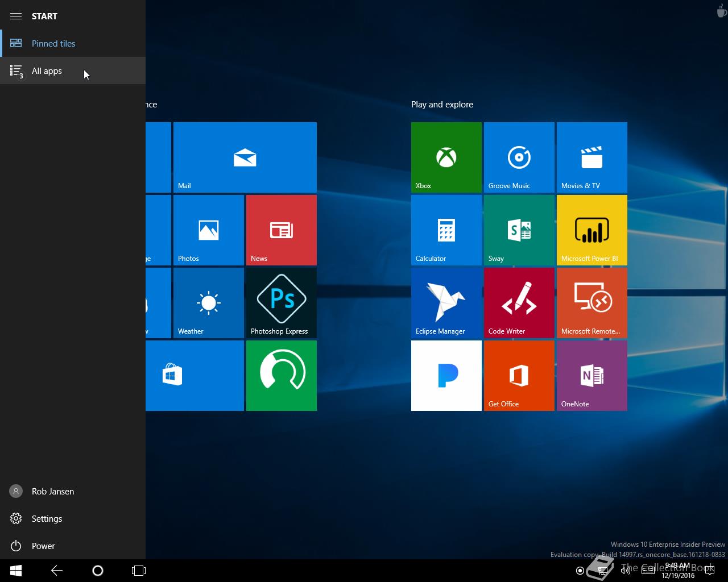Open the Weather tile
Image resolution: width=728 pixels, height=582 pixels.
coord(209,303)
